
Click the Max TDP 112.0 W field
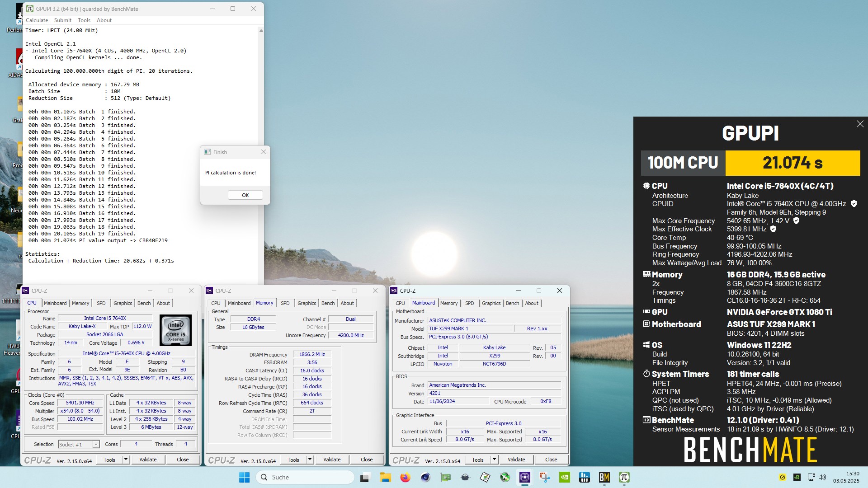[x=142, y=326]
